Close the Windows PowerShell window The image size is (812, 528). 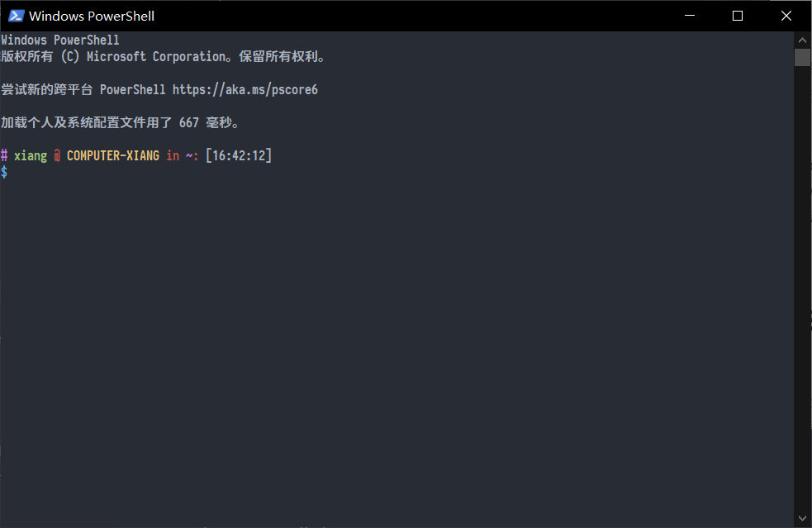coord(786,16)
